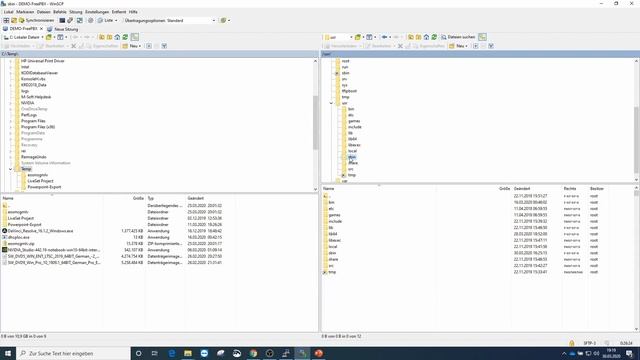Open the Befehle menu
The height and width of the screenshot is (360, 640).
[60, 12]
